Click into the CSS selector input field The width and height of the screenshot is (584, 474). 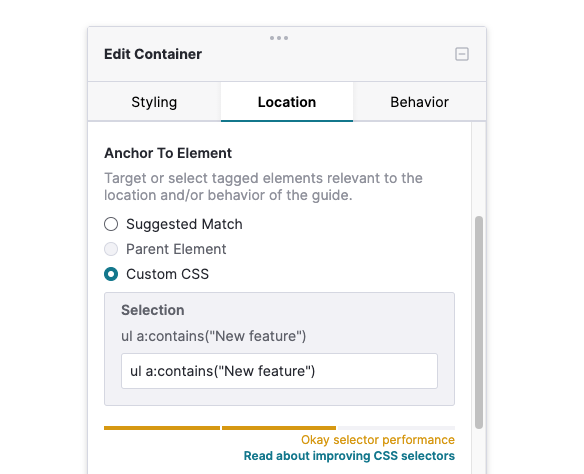pos(279,371)
